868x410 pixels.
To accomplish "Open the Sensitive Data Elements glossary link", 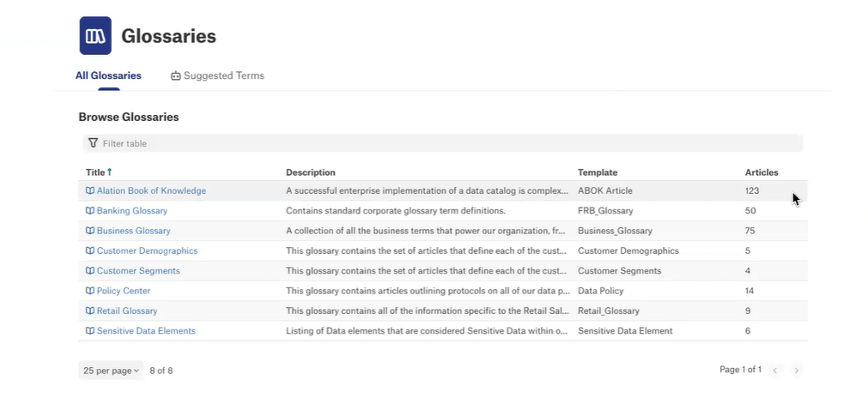I will click(146, 330).
